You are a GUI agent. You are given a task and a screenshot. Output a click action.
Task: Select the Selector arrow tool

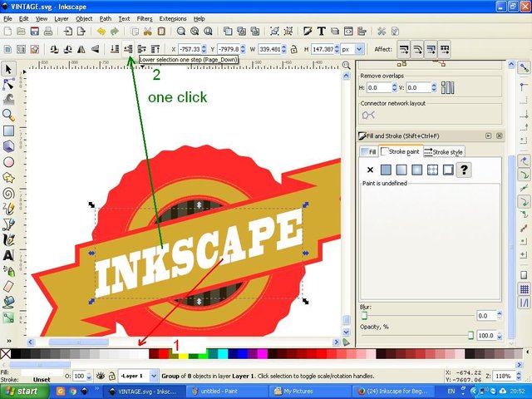point(8,69)
